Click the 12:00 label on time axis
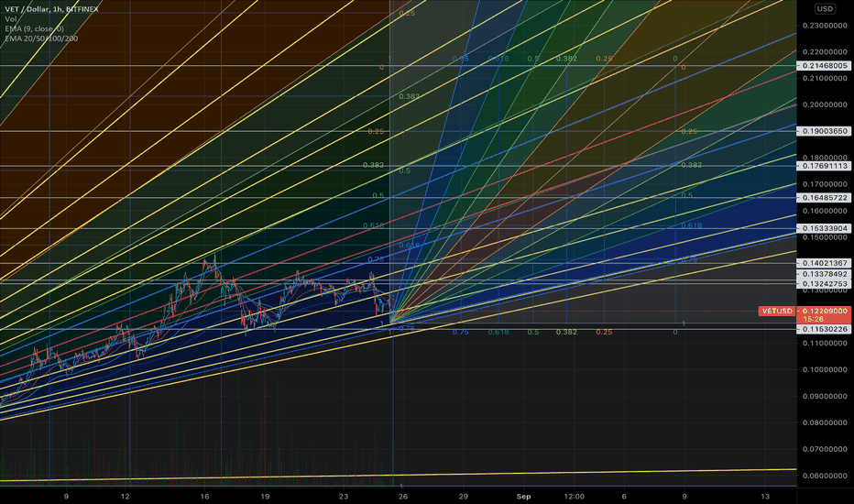This screenshot has width=854, height=504. pyautogui.click(x=574, y=497)
